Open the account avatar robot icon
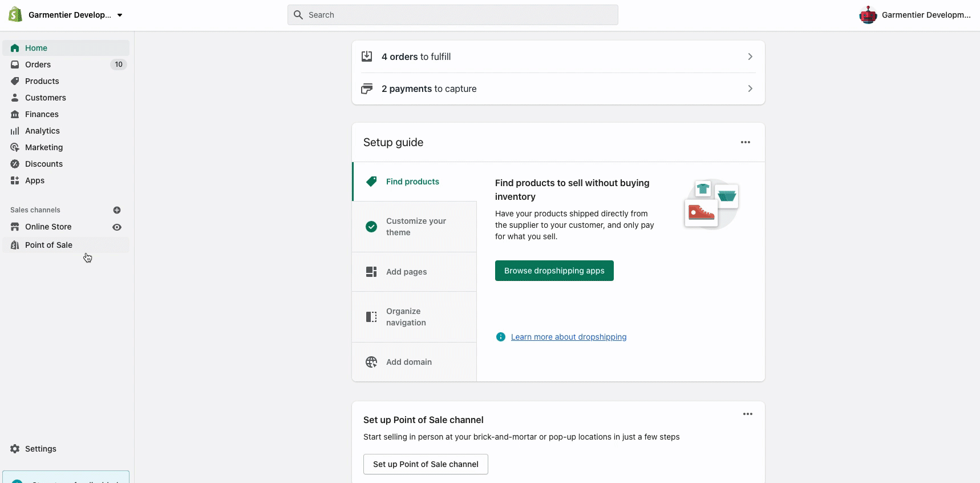The image size is (980, 483). click(x=868, y=15)
